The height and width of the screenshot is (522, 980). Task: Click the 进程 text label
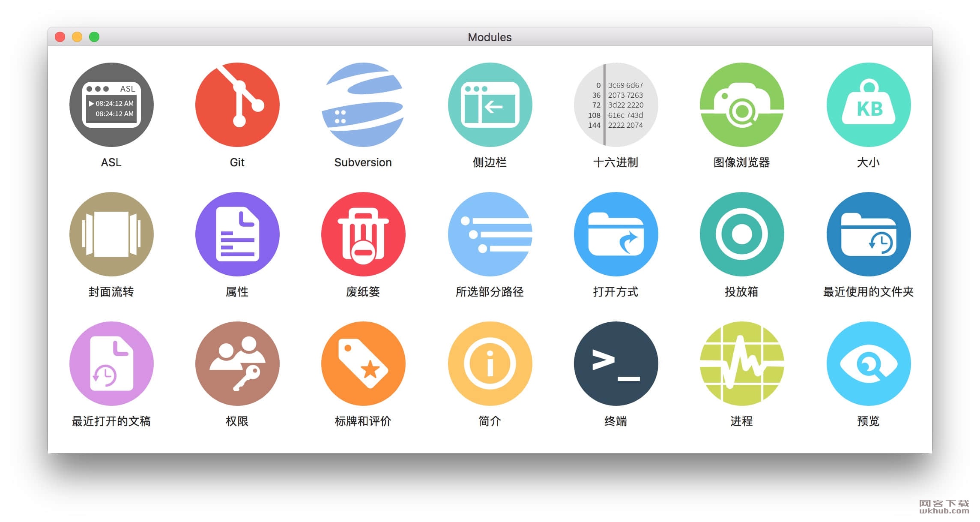(742, 421)
